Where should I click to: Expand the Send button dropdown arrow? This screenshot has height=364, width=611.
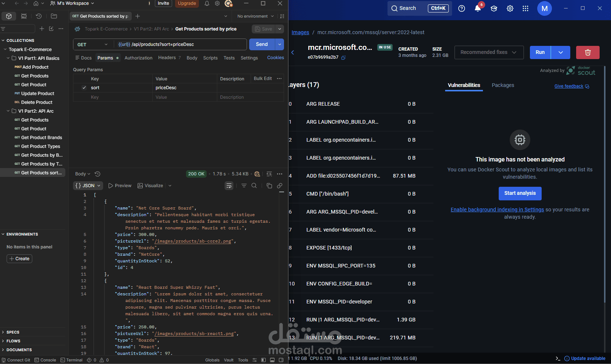pyautogui.click(x=280, y=44)
